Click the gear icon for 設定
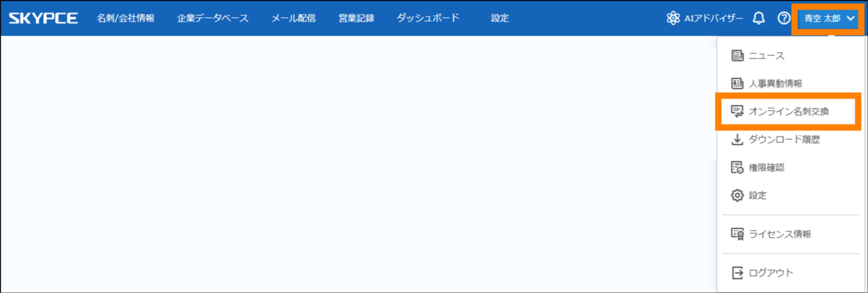 737,196
